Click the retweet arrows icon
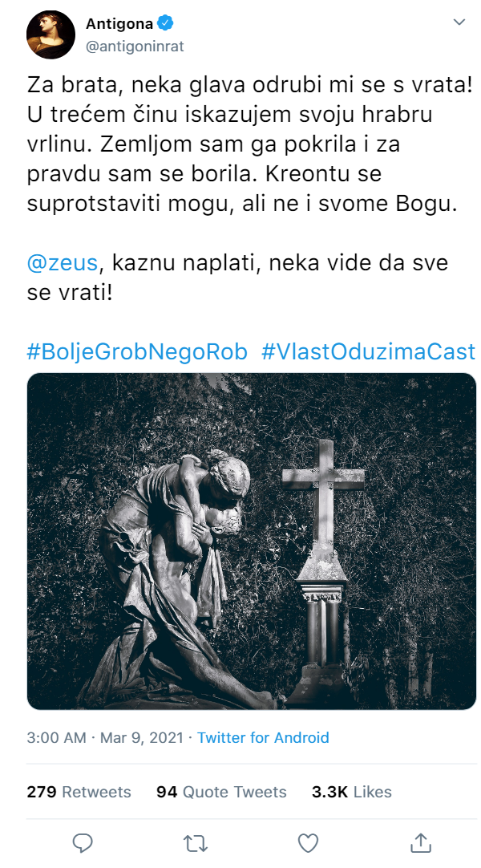481x868 pixels. click(195, 843)
